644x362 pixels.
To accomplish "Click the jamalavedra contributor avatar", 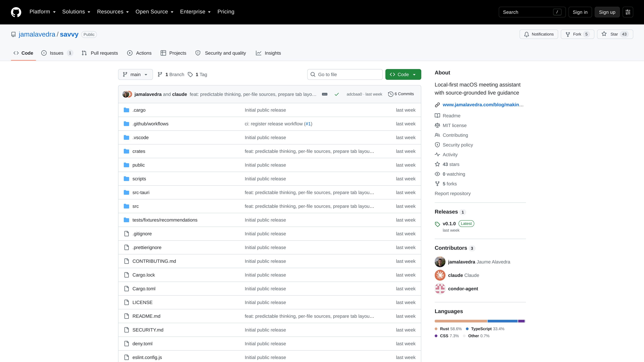I will point(440,262).
